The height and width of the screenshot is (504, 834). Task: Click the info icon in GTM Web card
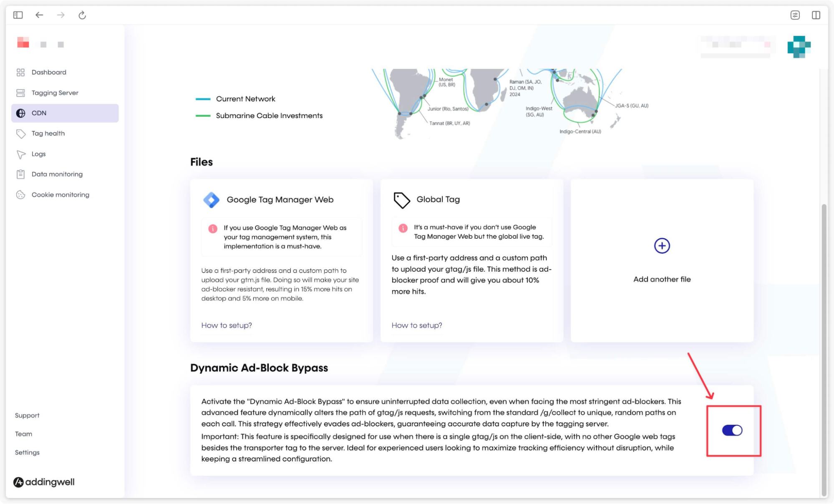213,228
